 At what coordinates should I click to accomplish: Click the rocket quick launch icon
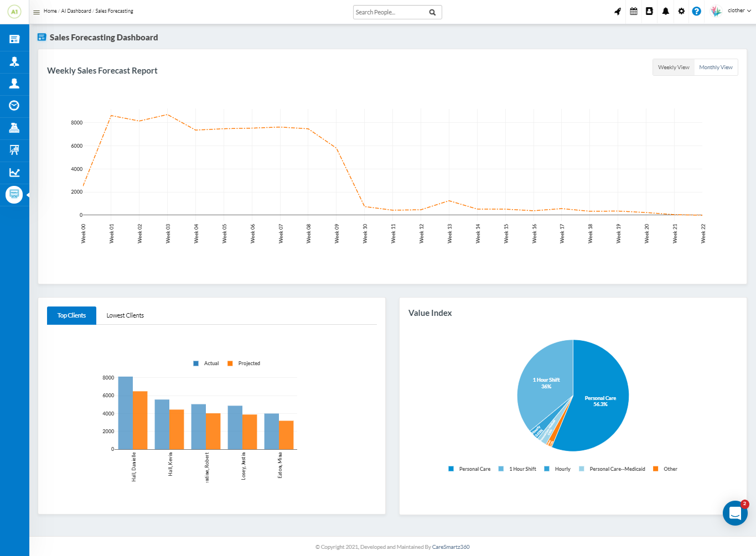(x=618, y=11)
